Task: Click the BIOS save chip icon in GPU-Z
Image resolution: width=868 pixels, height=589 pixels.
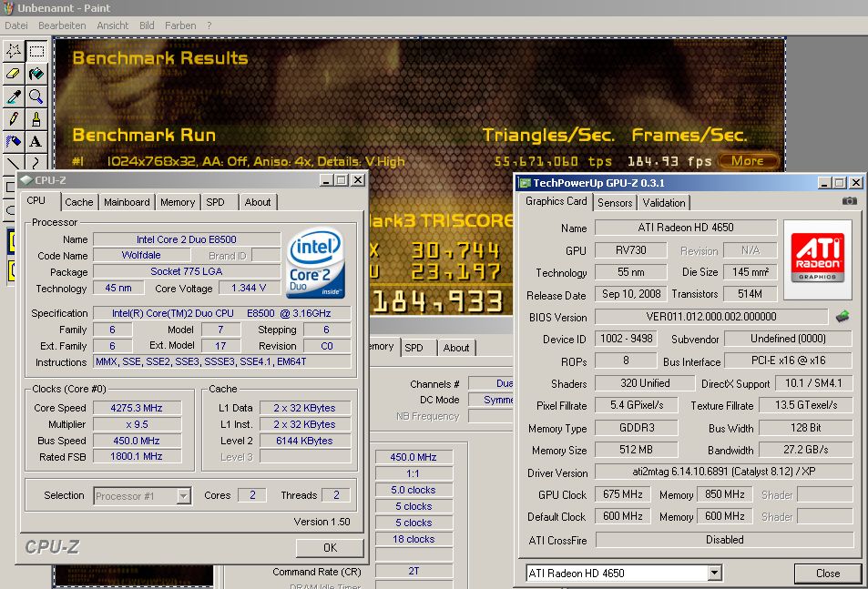Action: click(842, 316)
